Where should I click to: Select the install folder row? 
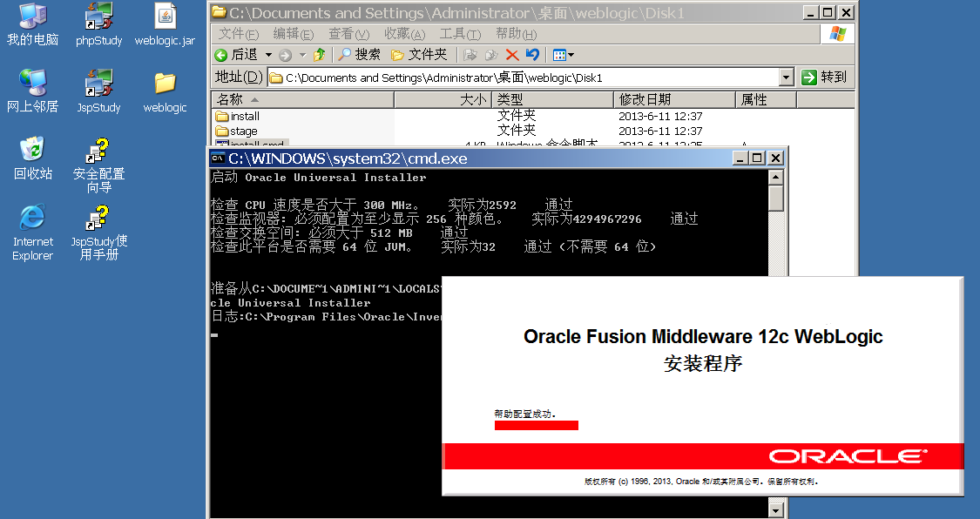[238, 116]
